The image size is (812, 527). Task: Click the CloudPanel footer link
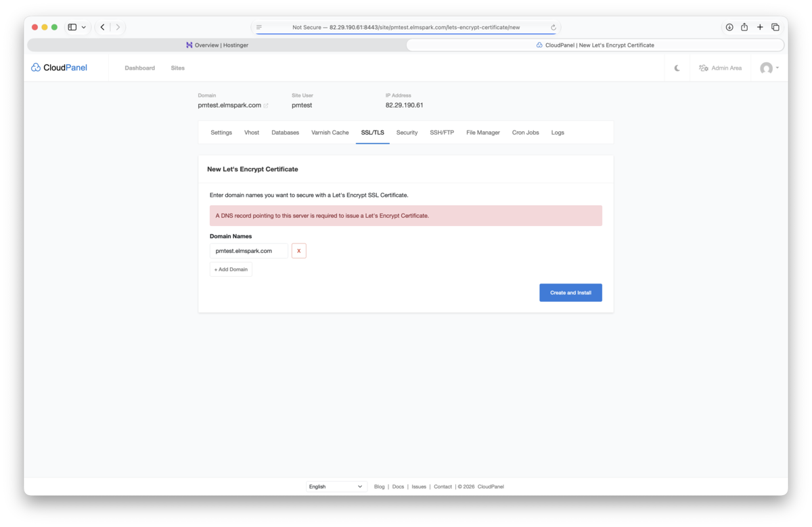click(x=491, y=486)
